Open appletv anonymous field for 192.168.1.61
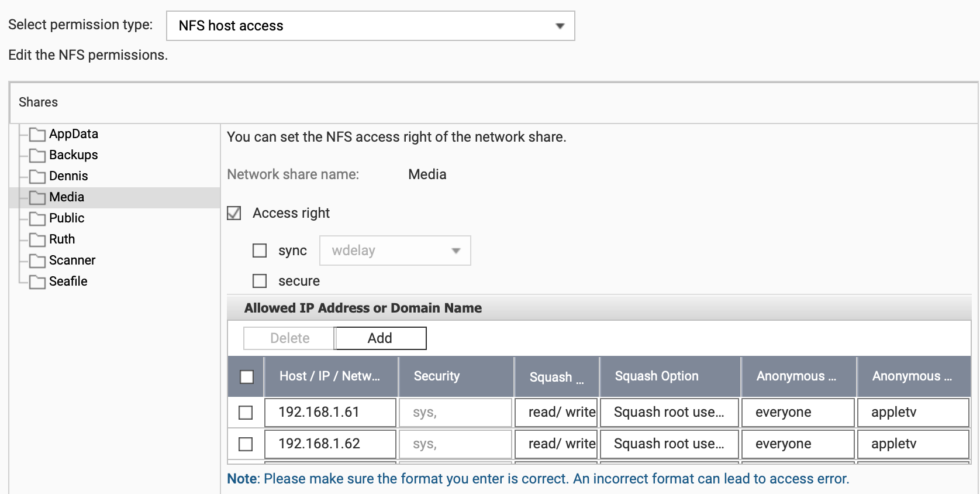The image size is (980, 494). tap(913, 413)
